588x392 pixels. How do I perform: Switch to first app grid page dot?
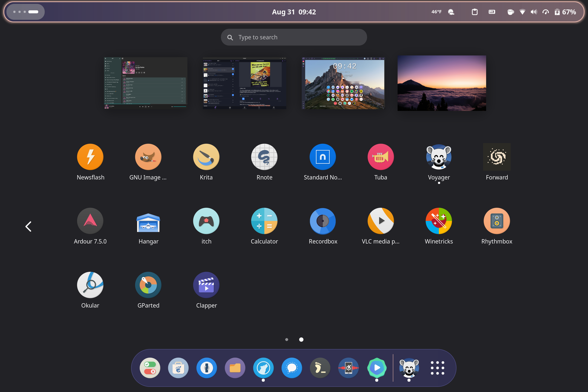pyautogui.click(x=286, y=340)
